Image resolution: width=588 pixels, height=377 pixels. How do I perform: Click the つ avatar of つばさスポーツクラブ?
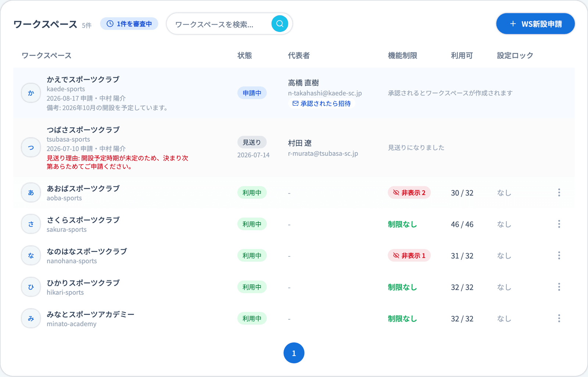click(31, 147)
